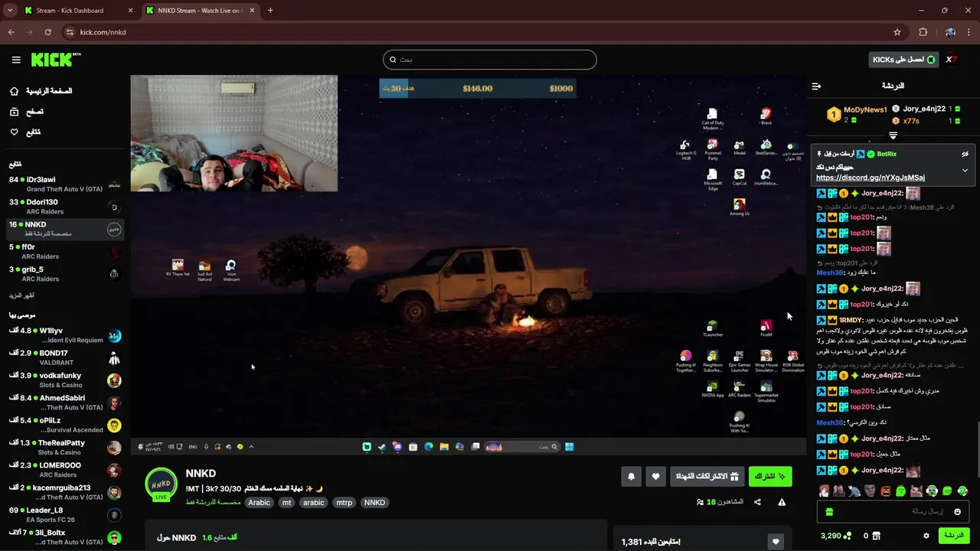Screen dimensions: 980x551
Task: Select the Arabic tag under the stream title
Action: click(259, 503)
